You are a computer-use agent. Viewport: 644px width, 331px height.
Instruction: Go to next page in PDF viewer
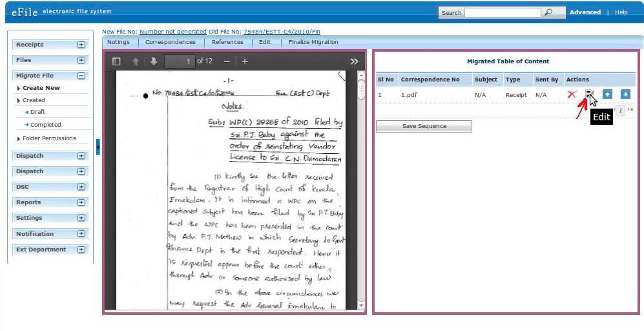[154, 61]
